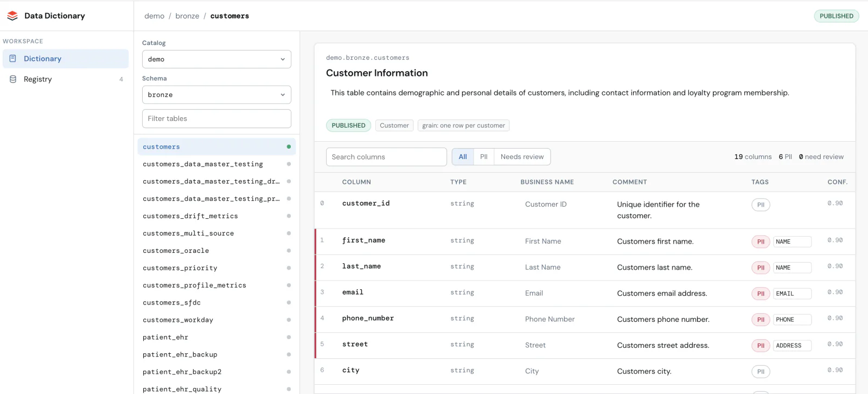Select customers_priority table
The image size is (868, 394).
point(216,268)
